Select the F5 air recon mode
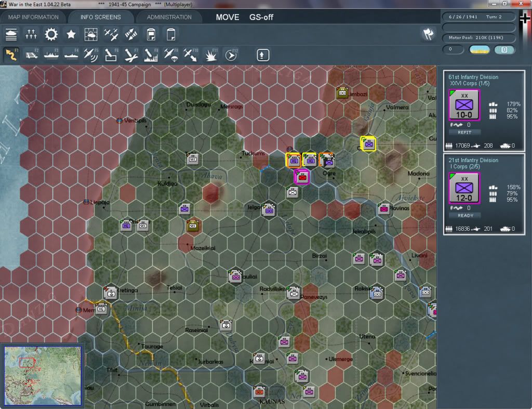This screenshot has width=532, height=409. [91, 55]
